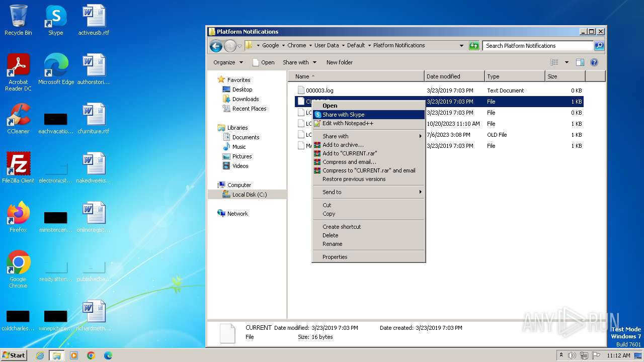The width and height of the screenshot is (644, 362).
Task: Open the Start menu
Action: click(x=14, y=355)
